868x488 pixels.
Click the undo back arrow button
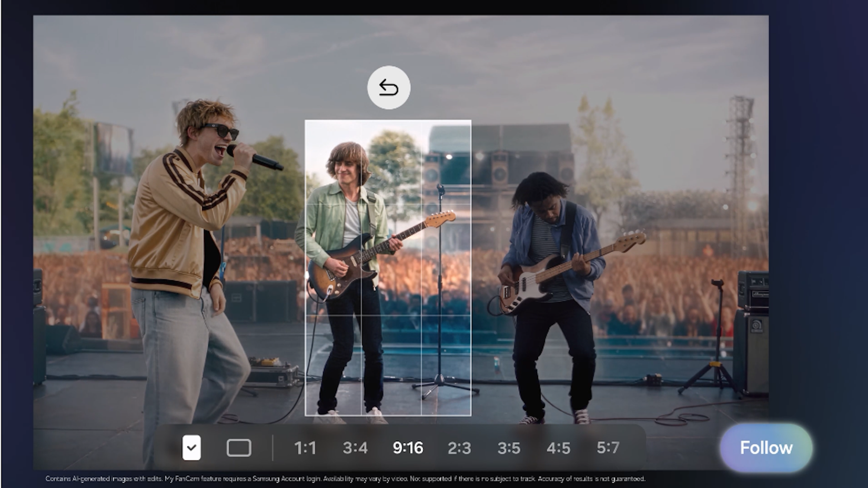point(389,88)
